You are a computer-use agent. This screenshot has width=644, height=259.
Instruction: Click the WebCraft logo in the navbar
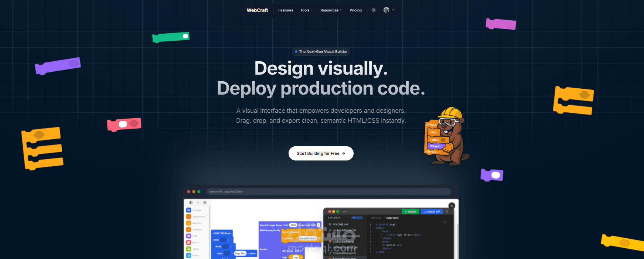[257, 10]
